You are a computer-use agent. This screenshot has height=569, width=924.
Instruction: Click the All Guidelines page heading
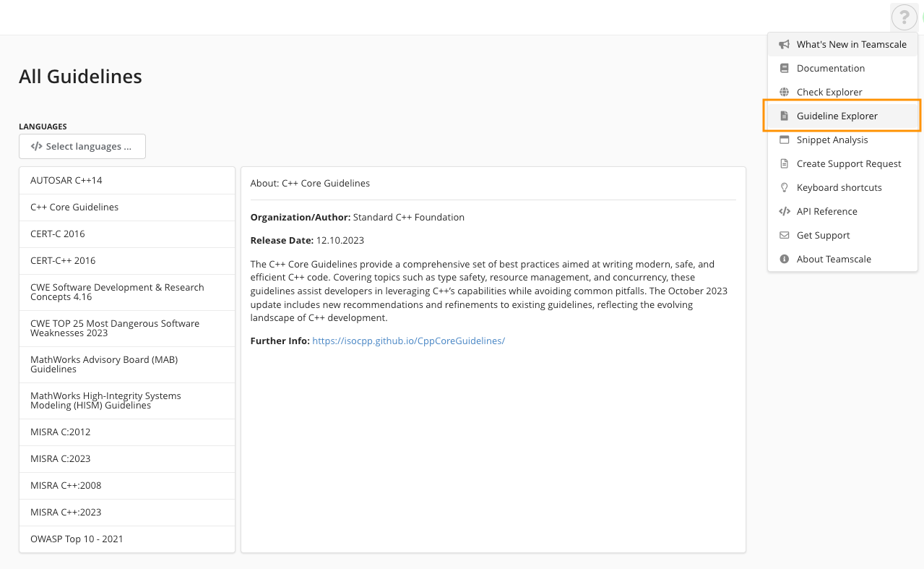(80, 77)
